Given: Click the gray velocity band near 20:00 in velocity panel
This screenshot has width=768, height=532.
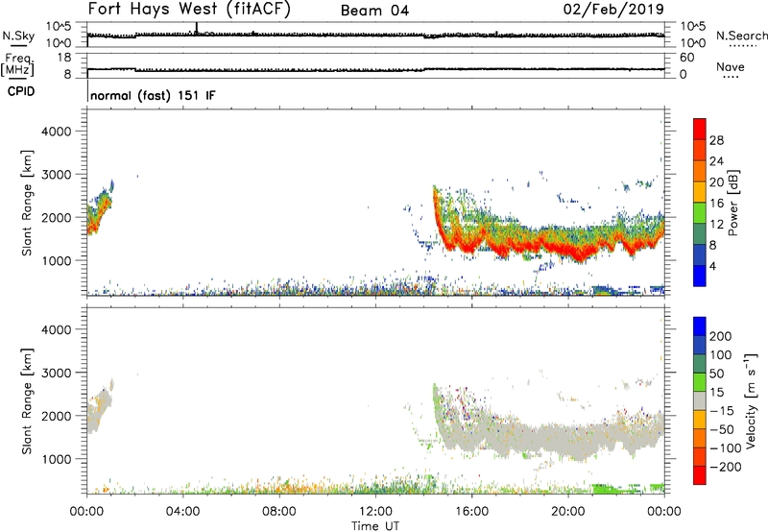Looking at the screenshot, I should (568, 439).
